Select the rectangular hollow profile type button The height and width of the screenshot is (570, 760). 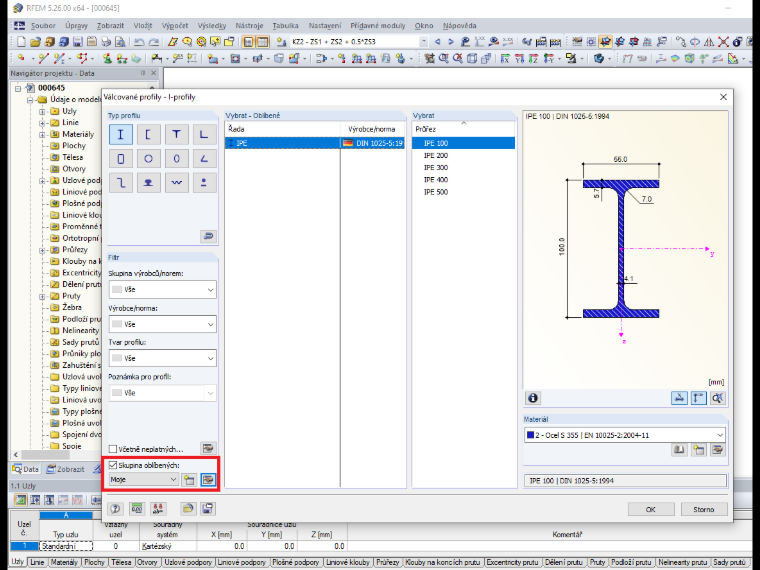121,158
